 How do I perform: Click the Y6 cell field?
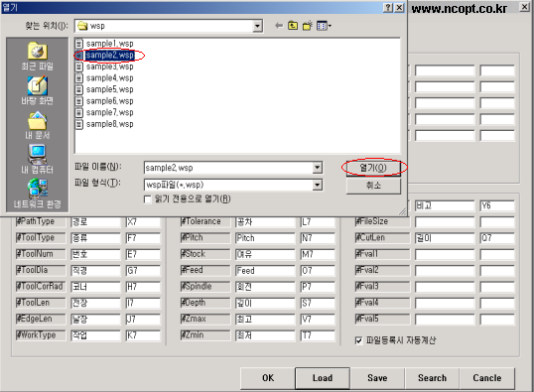497,205
